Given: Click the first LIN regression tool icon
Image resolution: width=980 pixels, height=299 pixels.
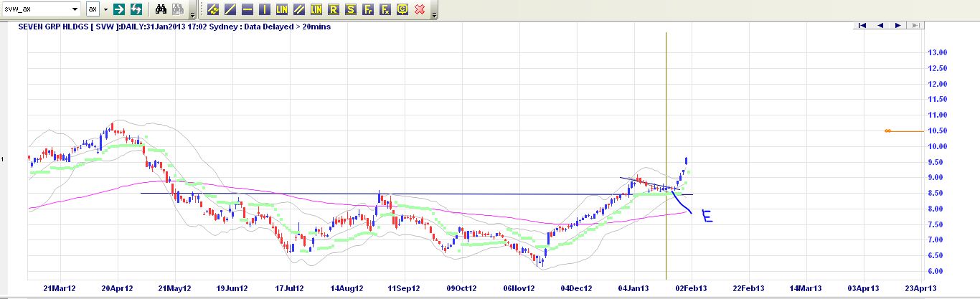Looking at the screenshot, I should pyautogui.click(x=282, y=9).
